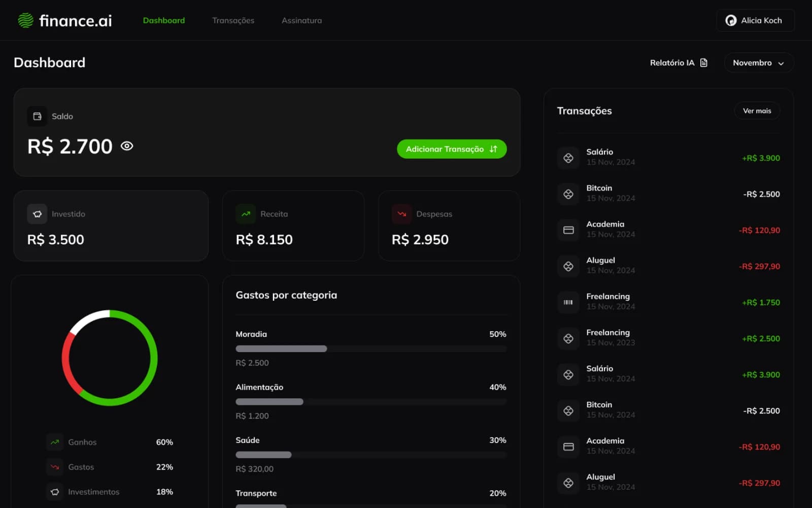Image resolution: width=812 pixels, height=508 pixels.
Task: Click the Dashboard page title
Action: [50, 62]
